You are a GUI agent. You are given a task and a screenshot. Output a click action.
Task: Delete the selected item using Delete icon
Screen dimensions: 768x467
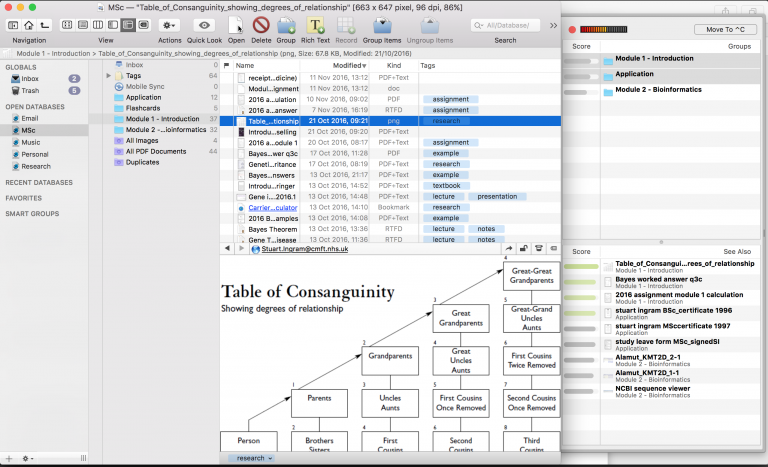(x=261, y=25)
